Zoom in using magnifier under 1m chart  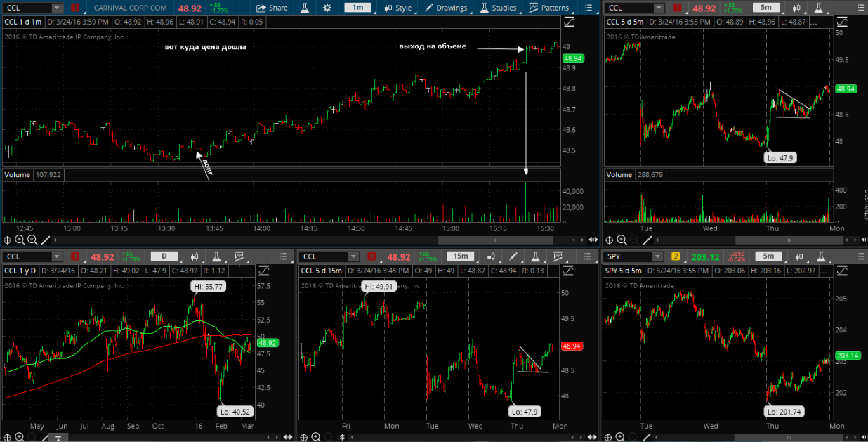[20, 240]
